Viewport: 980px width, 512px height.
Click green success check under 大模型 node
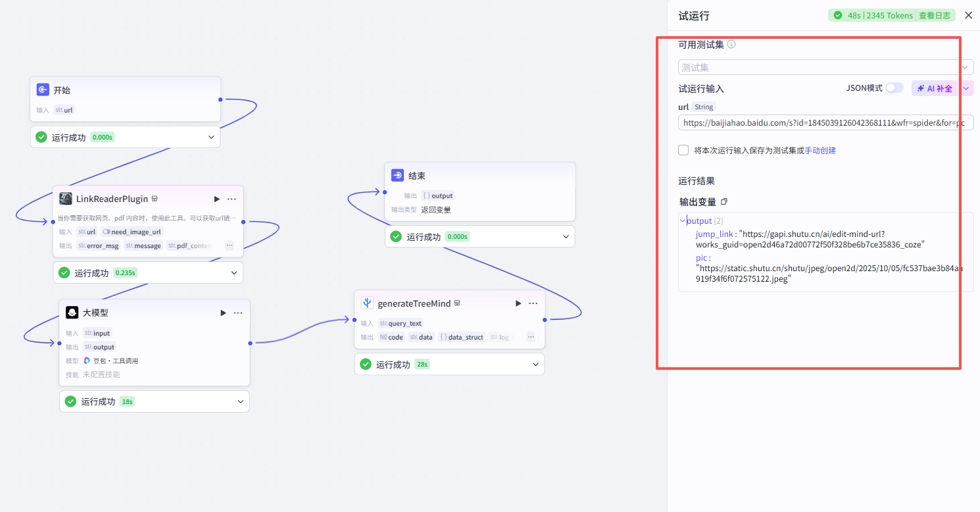70,401
